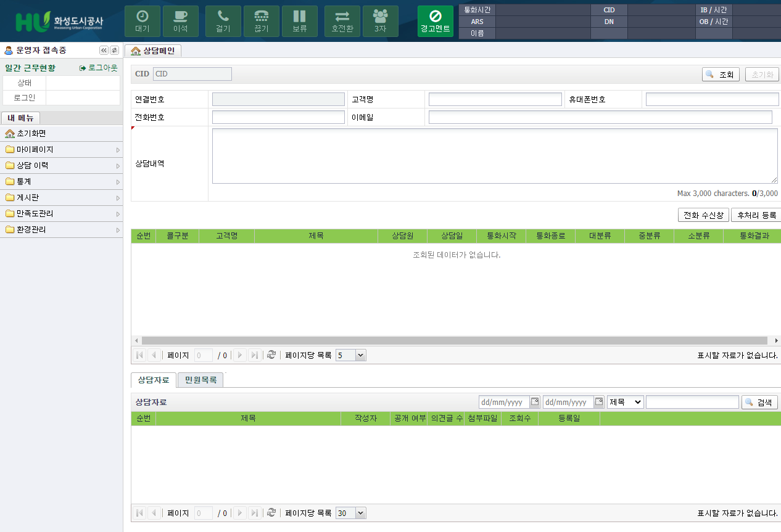Viewport: 781px width, 532px height.
Task: Start a 3자 (three-way) conference call
Action: point(380,21)
